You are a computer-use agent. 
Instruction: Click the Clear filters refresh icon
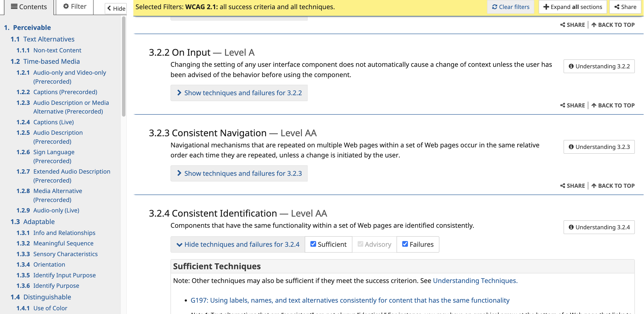pyautogui.click(x=494, y=7)
